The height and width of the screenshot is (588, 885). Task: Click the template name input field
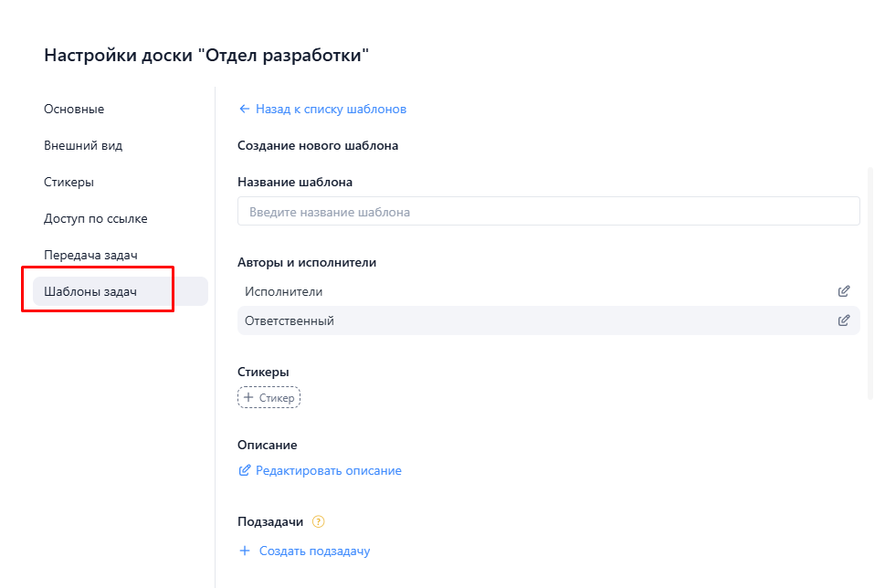548,211
